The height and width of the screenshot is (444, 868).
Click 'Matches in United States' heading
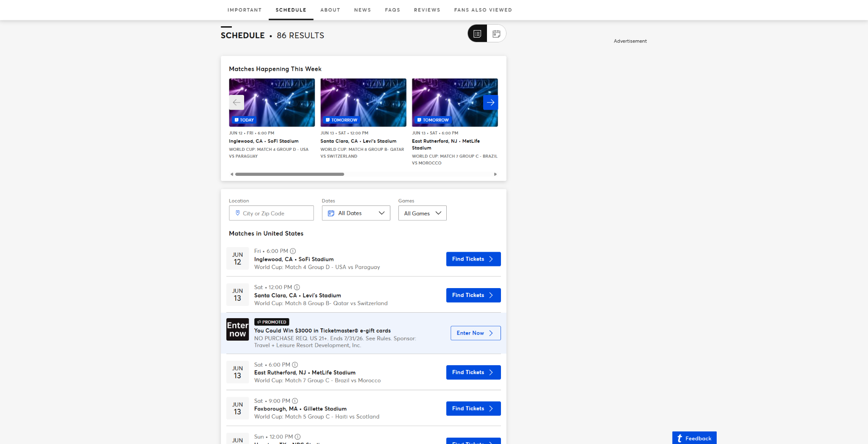[266, 233]
